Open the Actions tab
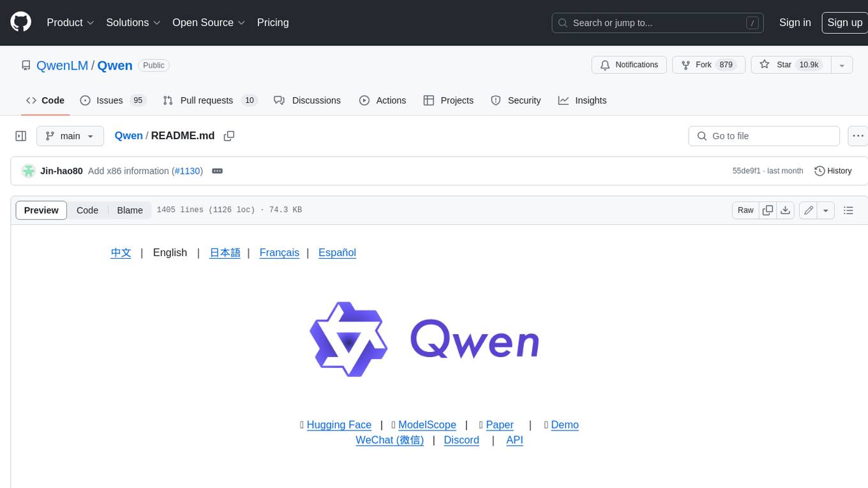 click(382, 100)
